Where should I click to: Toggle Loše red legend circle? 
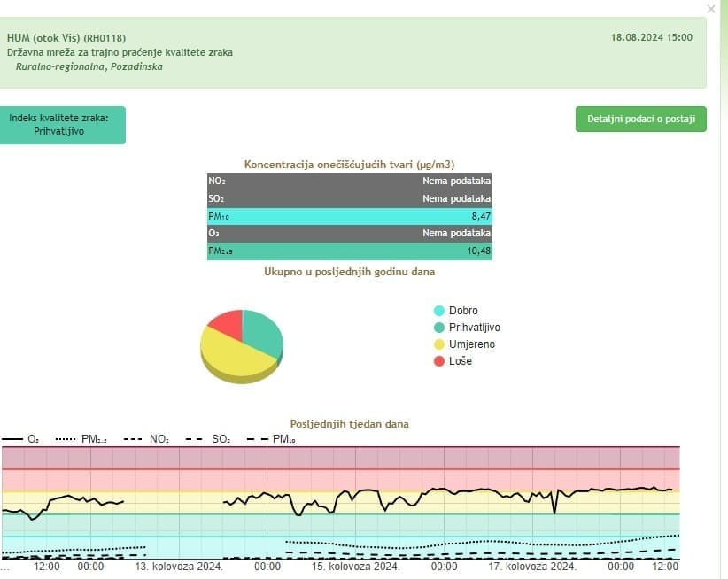pyautogui.click(x=438, y=361)
